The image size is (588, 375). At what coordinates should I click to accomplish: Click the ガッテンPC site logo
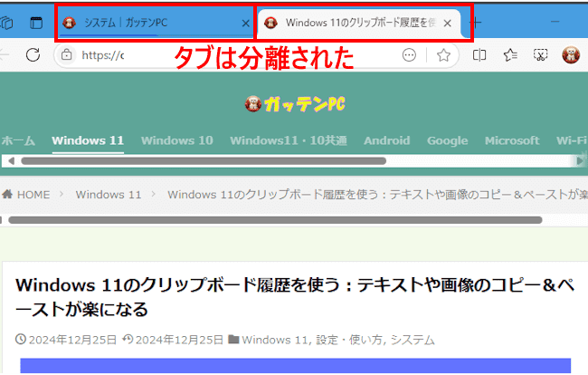tap(295, 104)
